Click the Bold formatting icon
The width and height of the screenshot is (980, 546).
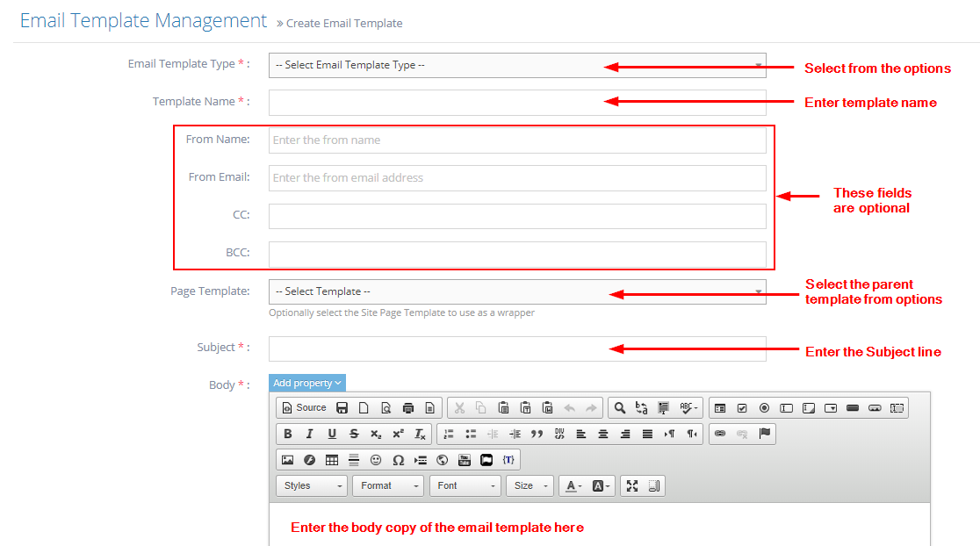pyautogui.click(x=287, y=433)
